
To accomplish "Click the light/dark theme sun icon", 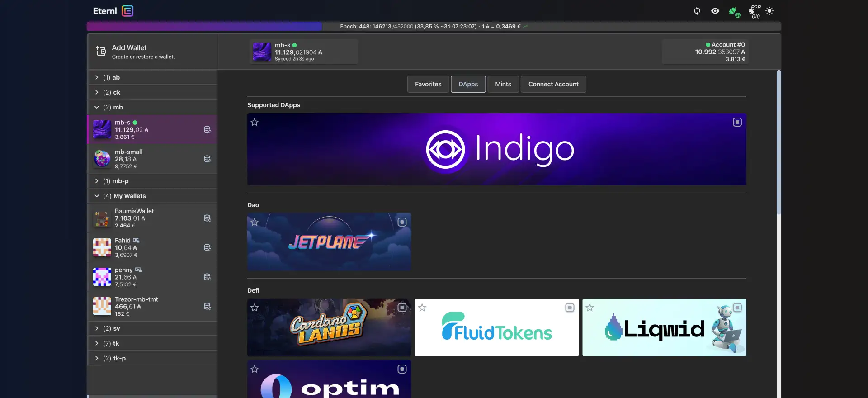I will tap(769, 11).
